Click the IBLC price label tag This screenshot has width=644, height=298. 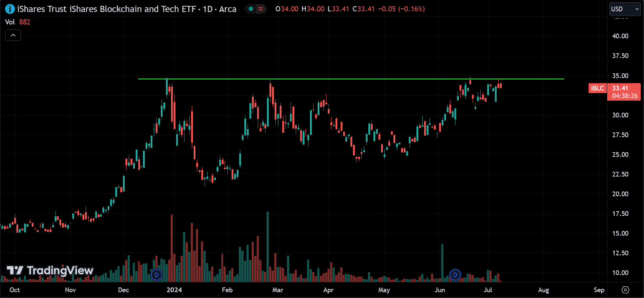pyautogui.click(x=597, y=88)
